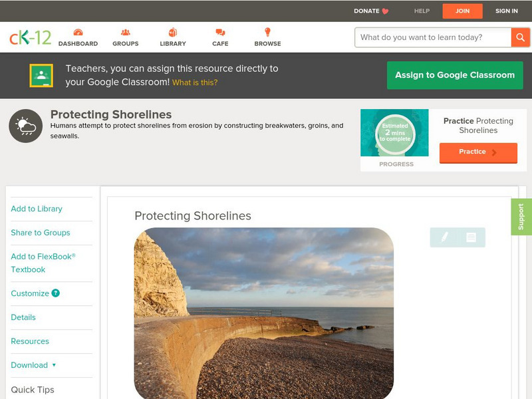Click the PROGRESS label
This screenshot has width=532, height=399.
(396, 164)
